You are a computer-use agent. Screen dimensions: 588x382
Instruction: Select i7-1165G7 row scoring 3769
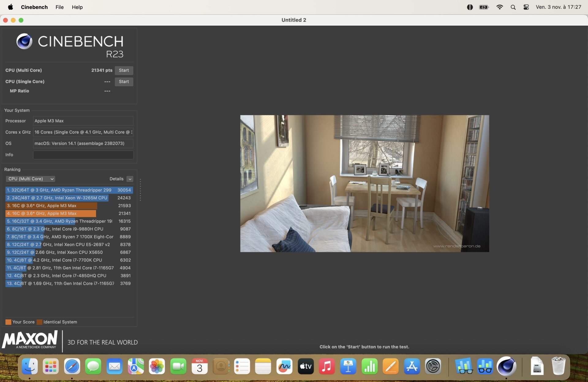click(x=69, y=284)
